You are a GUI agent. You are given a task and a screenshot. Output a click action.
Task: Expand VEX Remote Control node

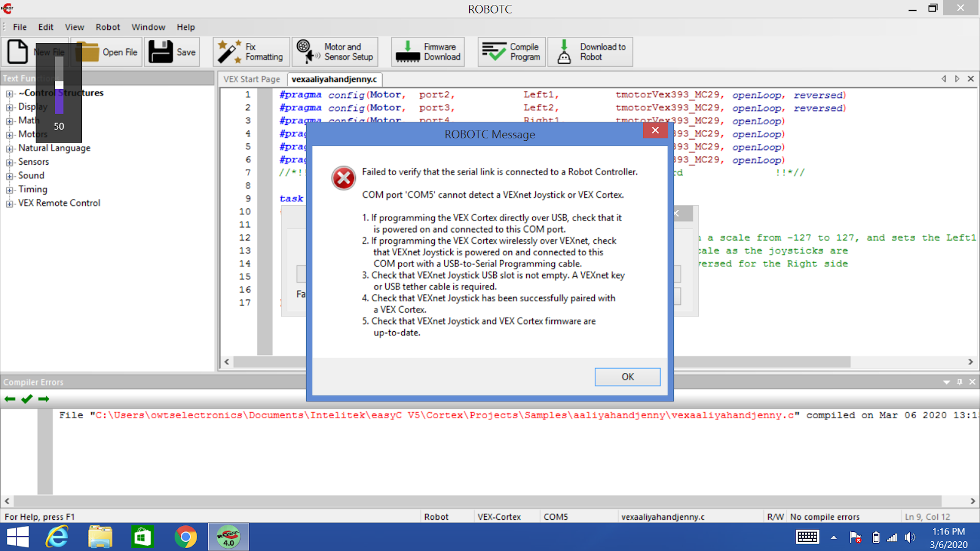(10, 204)
